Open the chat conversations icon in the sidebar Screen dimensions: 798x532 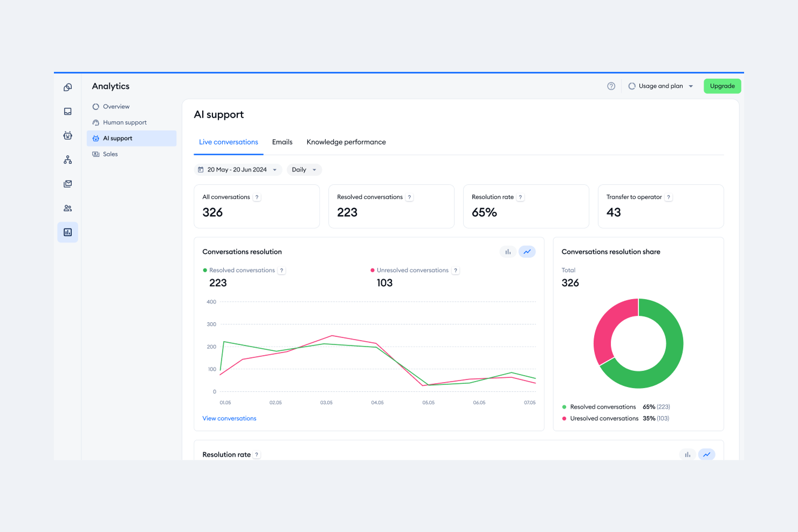[67, 87]
